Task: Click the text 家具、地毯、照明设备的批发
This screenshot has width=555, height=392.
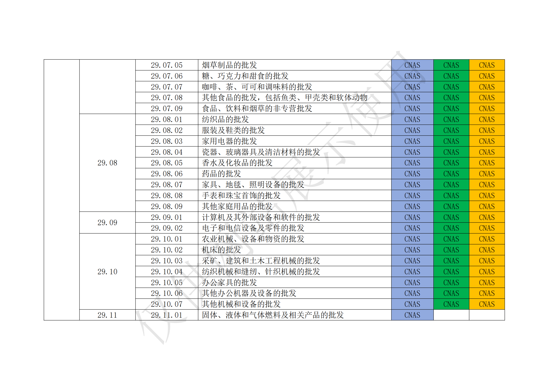Action: pyautogui.click(x=253, y=184)
